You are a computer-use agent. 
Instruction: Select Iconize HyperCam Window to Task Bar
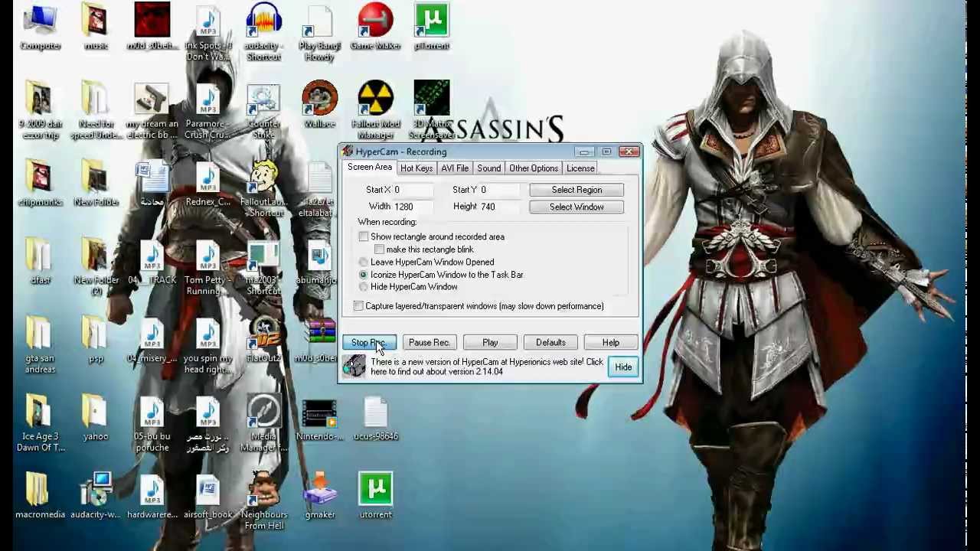pos(364,275)
